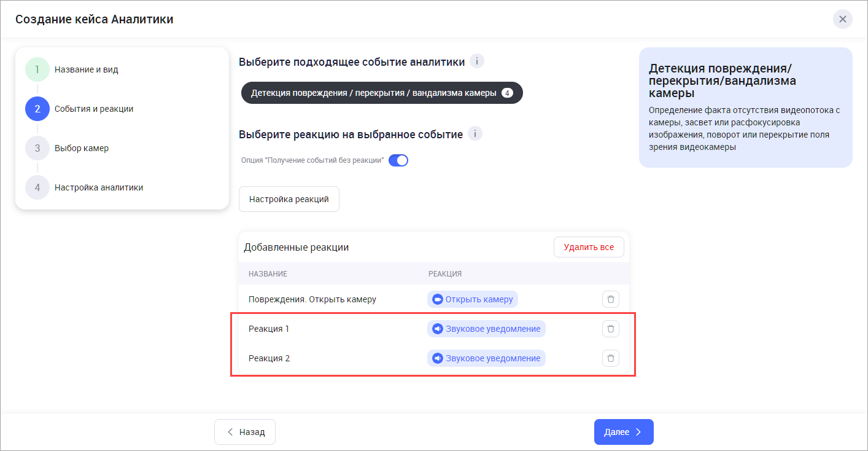
Task: Open the selected camera damage detection event chip
Action: 381,93
